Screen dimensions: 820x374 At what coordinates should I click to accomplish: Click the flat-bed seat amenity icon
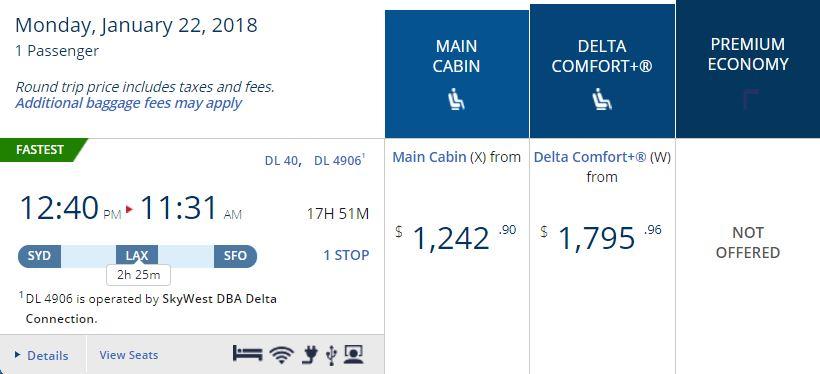pyautogui.click(x=247, y=354)
